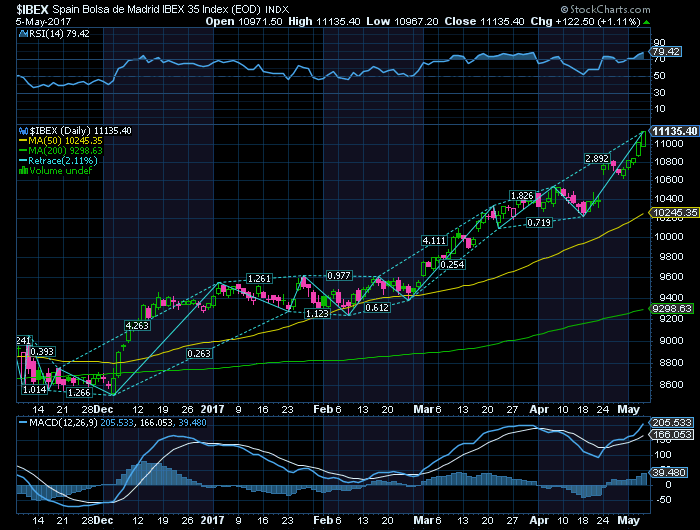Screen dimensions: 700x530
Task: Click the volume bars icon in the legend
Action: (x=23, y=171)
